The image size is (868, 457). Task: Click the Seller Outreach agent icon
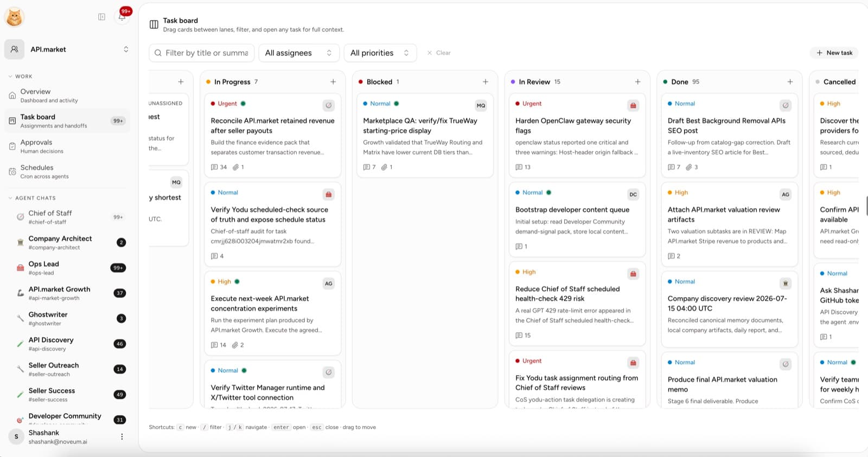[20, 369]
